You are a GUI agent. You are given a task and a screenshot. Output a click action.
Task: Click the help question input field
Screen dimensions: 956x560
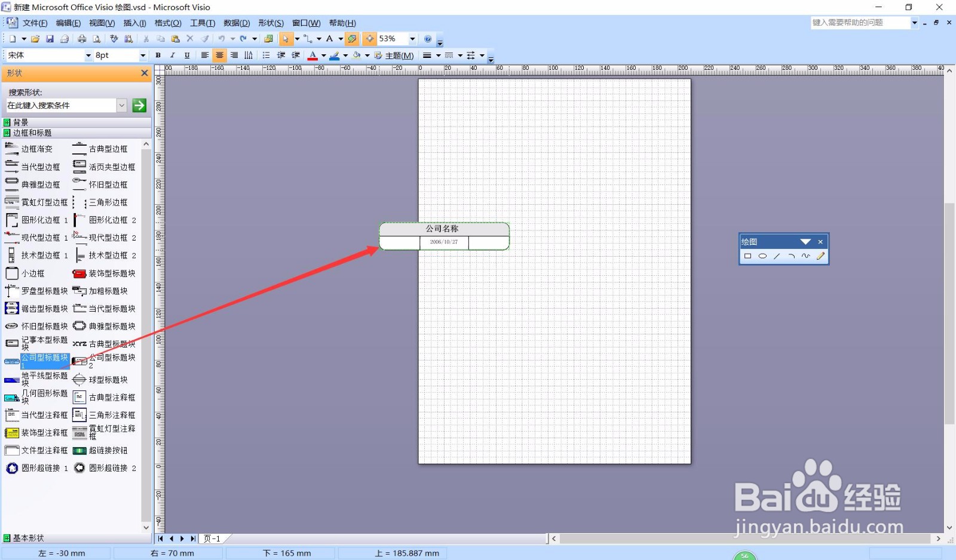coord(859,23)
